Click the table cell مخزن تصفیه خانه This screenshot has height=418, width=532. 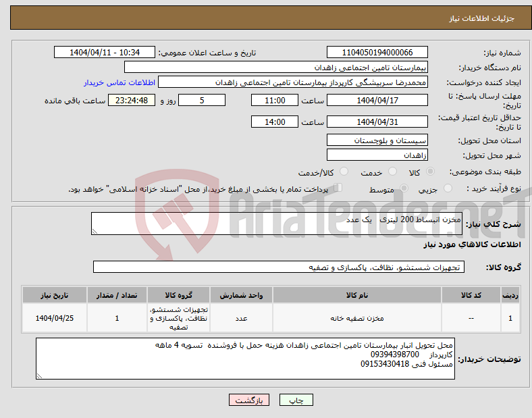pyautogui.click(x=357, y=318)
